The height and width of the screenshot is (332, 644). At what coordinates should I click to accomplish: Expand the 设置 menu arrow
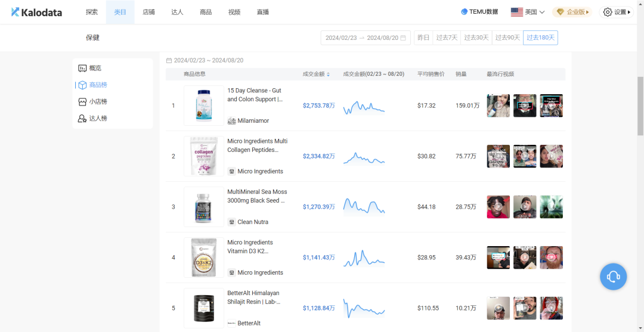tap(629, 13)
